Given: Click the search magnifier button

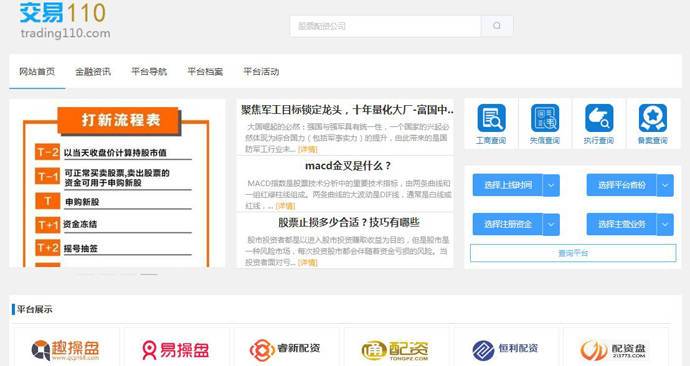Looking at the screenshot, I should (497, 26).
